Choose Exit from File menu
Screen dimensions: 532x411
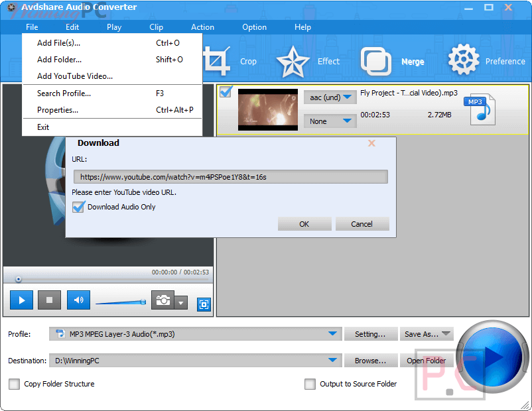pyautogui.click(x=112, y=127)
